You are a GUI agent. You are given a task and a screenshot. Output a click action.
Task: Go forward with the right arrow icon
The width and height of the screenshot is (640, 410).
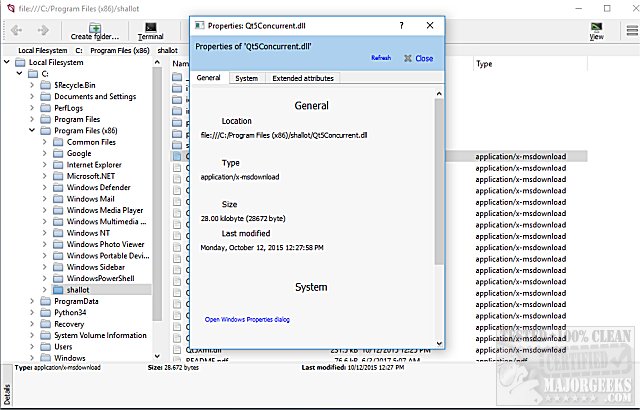coord(43,30)
